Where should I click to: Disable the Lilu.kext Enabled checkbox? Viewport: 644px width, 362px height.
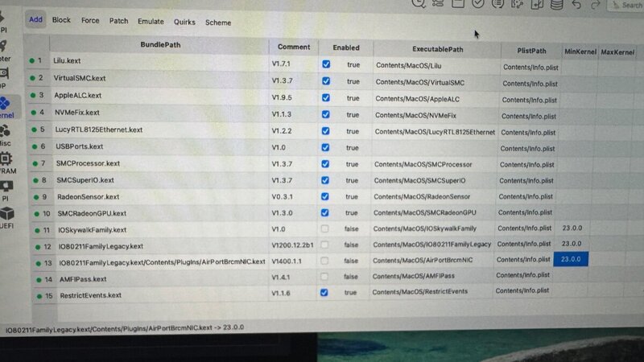[326, 64]
